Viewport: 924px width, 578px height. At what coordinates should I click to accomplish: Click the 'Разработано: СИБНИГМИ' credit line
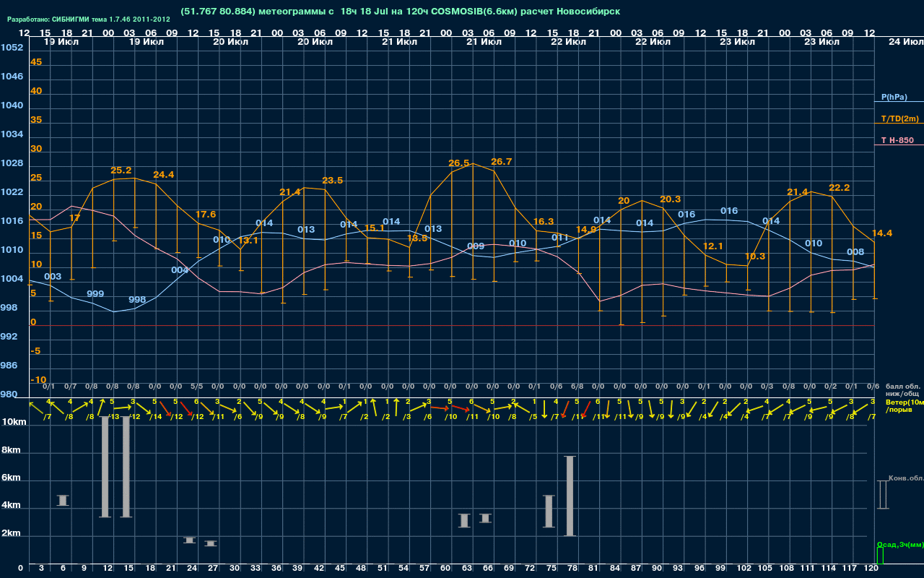tap(89, 19)
